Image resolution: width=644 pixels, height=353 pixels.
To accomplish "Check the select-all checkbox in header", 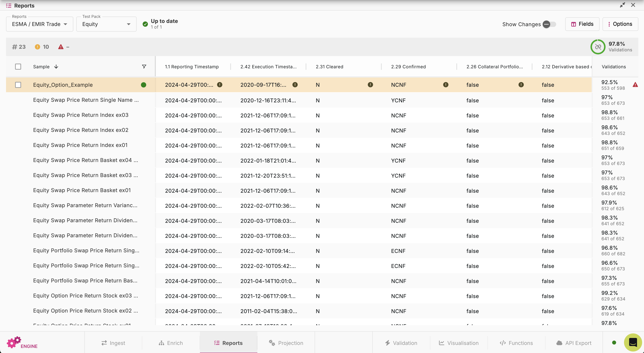I will click(x=18, y=67).
